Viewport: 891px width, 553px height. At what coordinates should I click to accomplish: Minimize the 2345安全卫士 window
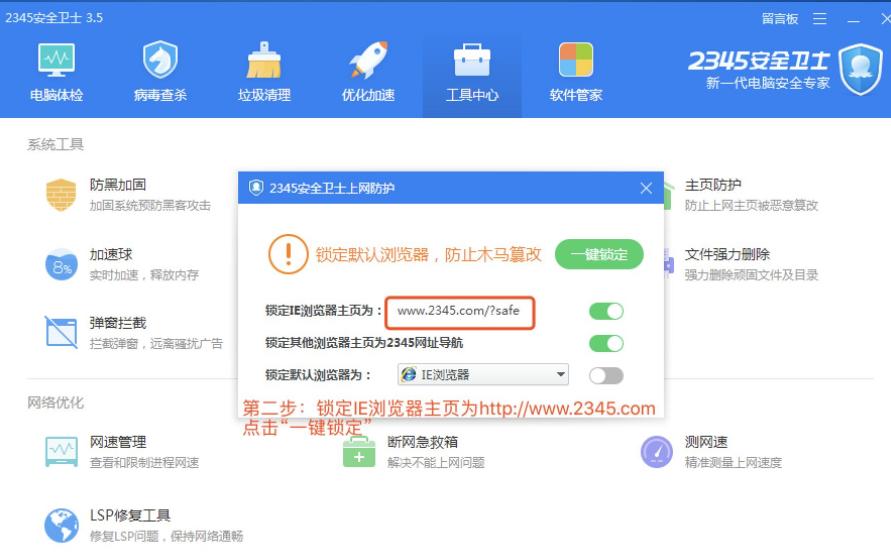pos(853,20)
